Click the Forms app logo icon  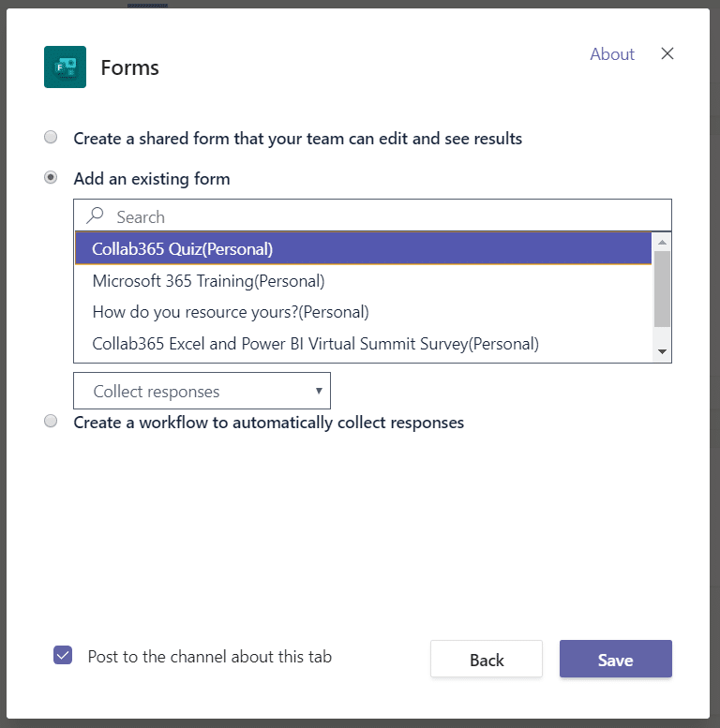click(66, 67)
